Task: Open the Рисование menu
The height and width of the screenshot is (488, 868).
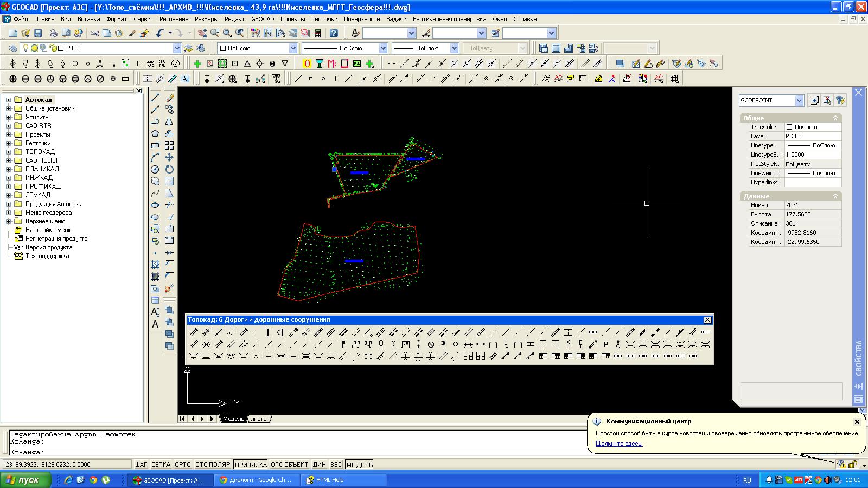Action: coord(174,19)
